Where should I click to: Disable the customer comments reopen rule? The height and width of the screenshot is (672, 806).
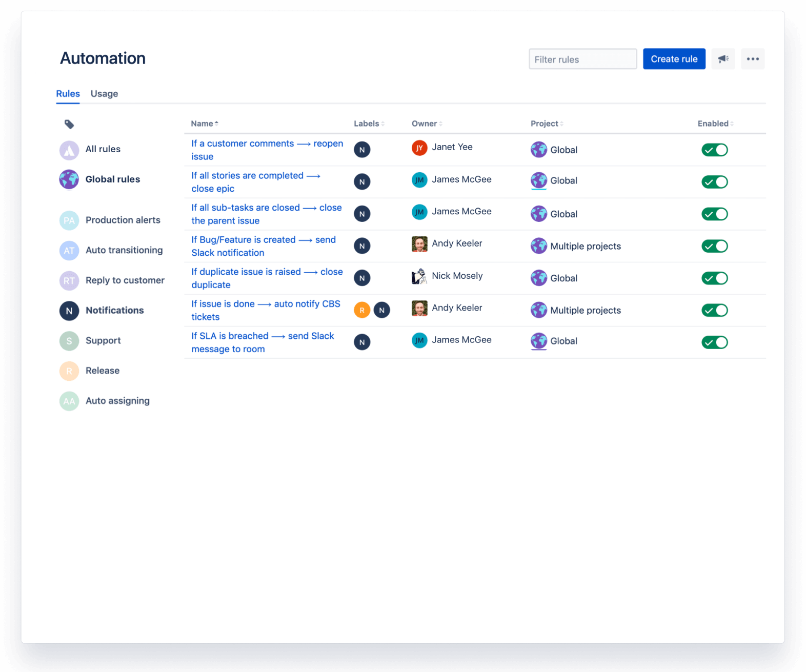pos(714,150)
